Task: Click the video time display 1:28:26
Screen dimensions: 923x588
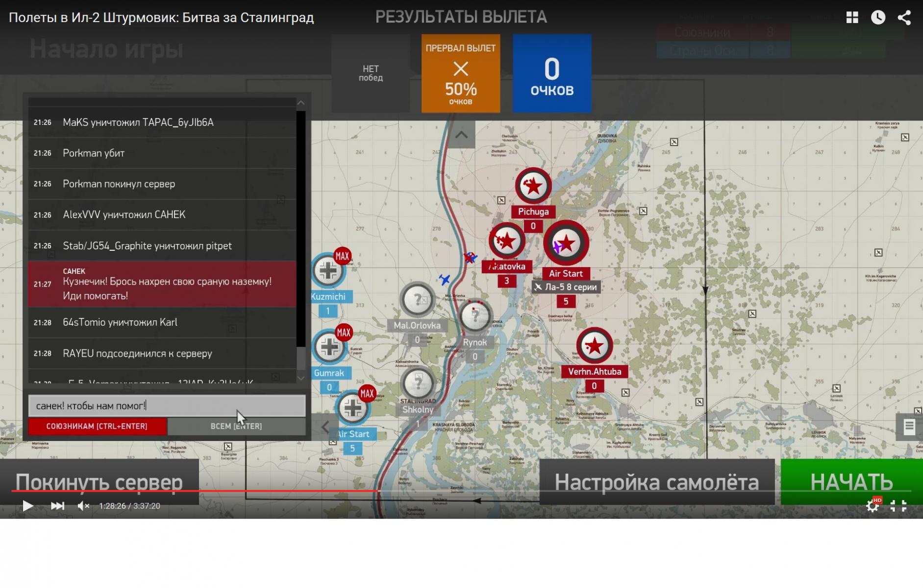Action: [112, 506]
